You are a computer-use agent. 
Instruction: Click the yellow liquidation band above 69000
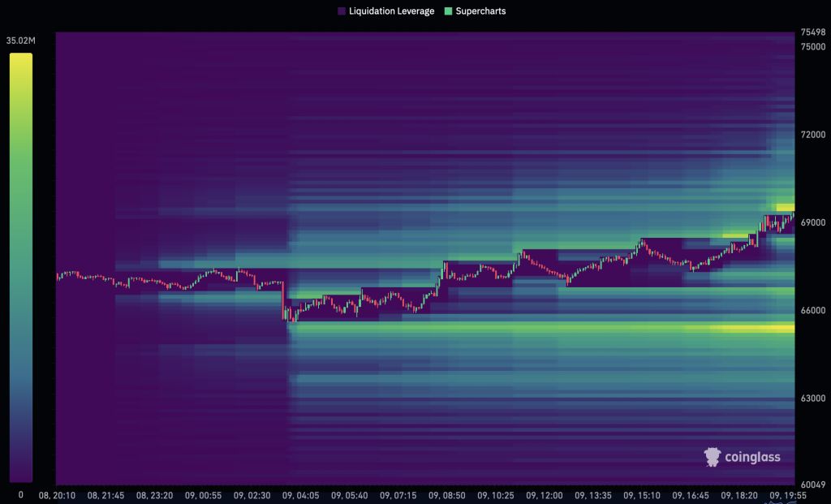[x=785, y=208]
